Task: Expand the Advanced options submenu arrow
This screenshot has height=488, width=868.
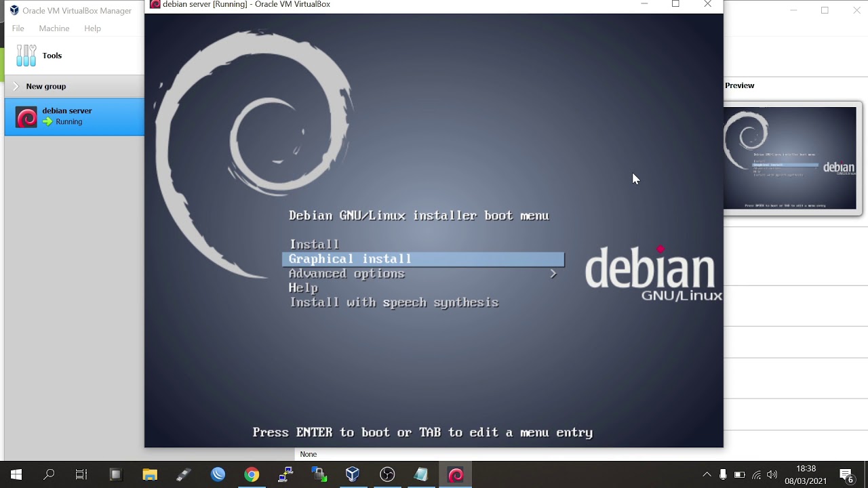Action: coord(553,274)
